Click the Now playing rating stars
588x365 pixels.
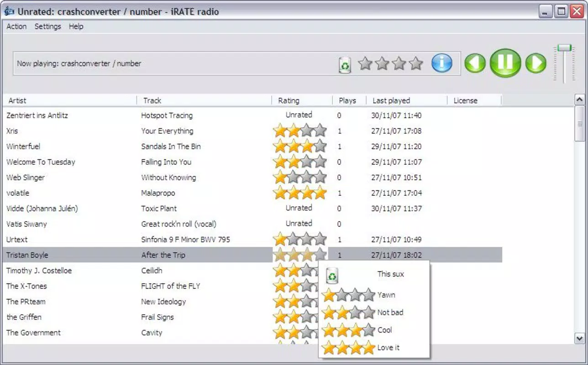pyautogui.click(x=390, y=63)
